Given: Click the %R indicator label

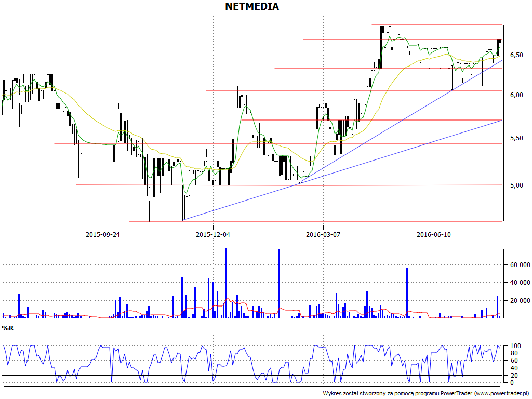Looking at the screenshot, I should [x=7, y=328].
